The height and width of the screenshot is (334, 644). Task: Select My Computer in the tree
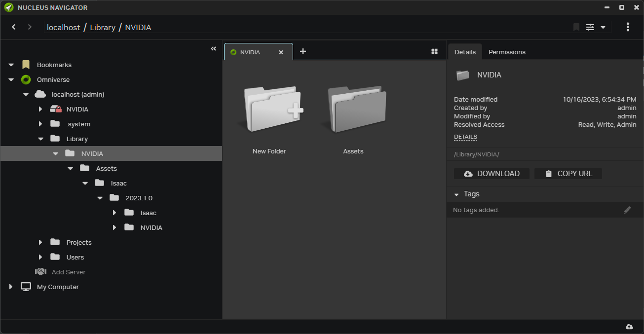pyautogui.click(x=58, y=287)
